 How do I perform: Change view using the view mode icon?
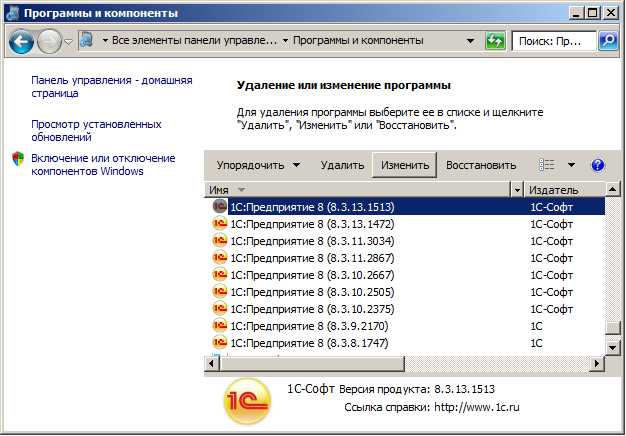pos(546,164)
